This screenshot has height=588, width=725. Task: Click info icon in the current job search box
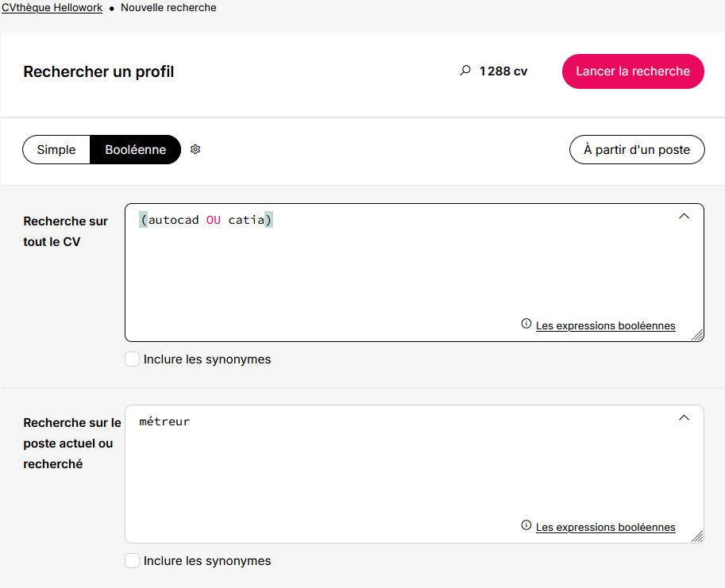tap(526, 525)
